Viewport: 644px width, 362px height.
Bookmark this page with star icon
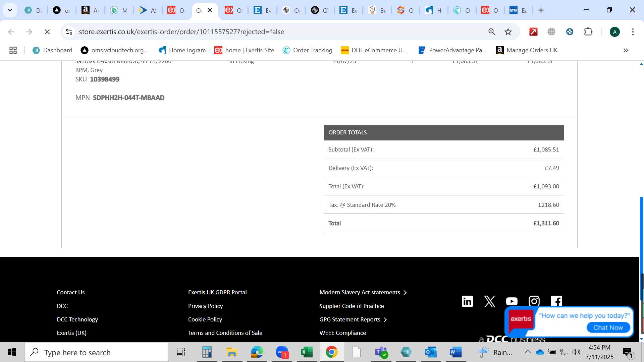pyautogui.click(x=508, y=32)
